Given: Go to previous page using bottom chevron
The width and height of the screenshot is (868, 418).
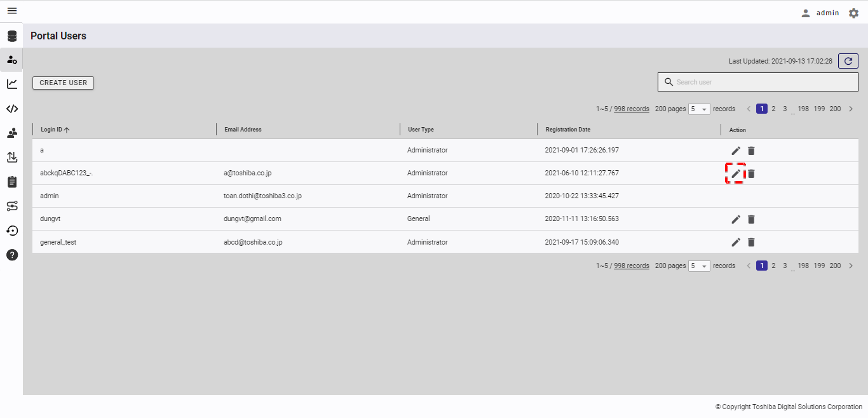Looking at the screenshot, I should [x=749, y=266].
